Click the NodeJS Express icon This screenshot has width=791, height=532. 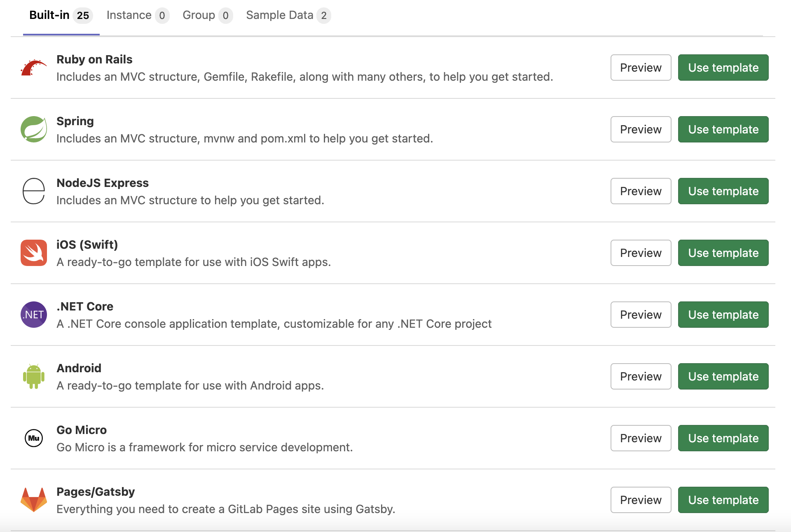(33, 191)
